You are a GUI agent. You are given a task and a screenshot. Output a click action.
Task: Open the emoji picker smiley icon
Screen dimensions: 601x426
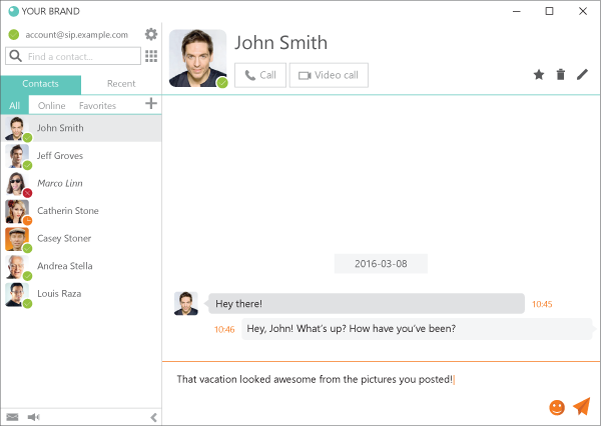[557, 407]
